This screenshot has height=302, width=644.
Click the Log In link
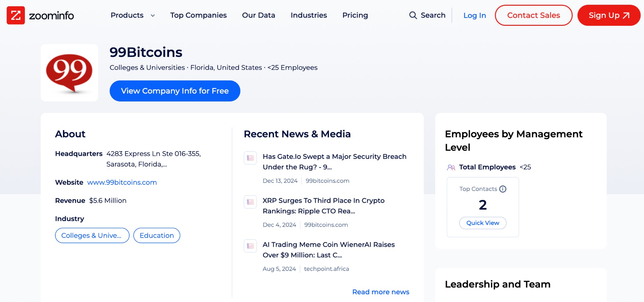coord(475,15)
